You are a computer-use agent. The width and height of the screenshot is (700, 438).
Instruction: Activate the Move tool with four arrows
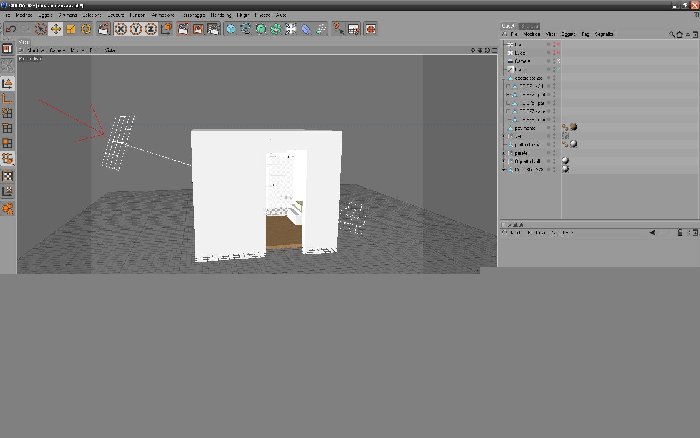pyautogui.click(x=56, y=29)
